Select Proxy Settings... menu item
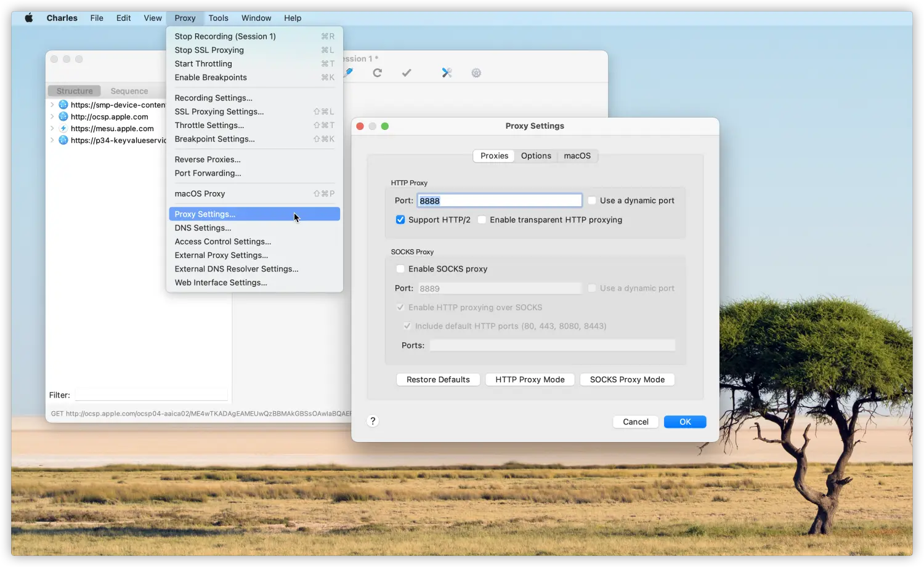924x567 pixels. pos(254,214)
